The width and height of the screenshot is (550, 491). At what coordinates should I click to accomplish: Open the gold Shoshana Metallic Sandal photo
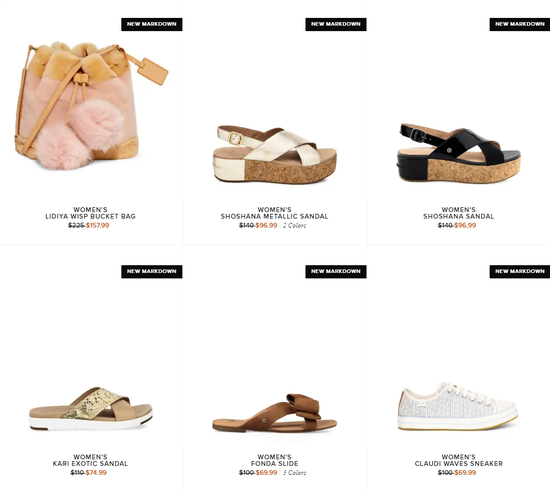tap(275, 154)
